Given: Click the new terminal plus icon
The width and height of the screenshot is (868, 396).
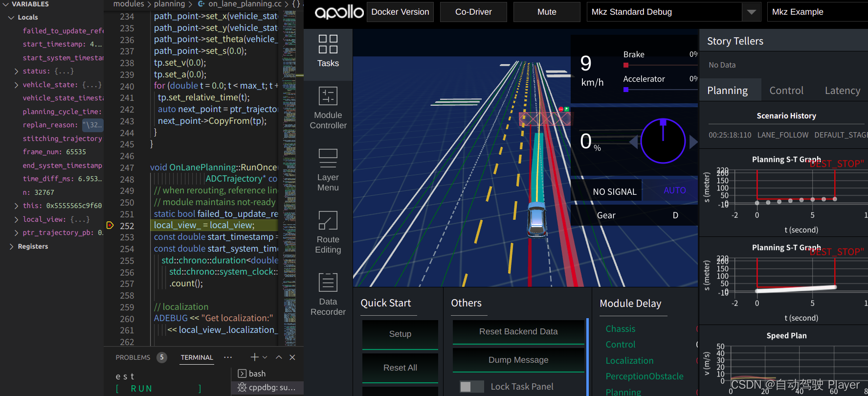Looking at the screenshot, I should pyautogui.click(x=254, y=357).
